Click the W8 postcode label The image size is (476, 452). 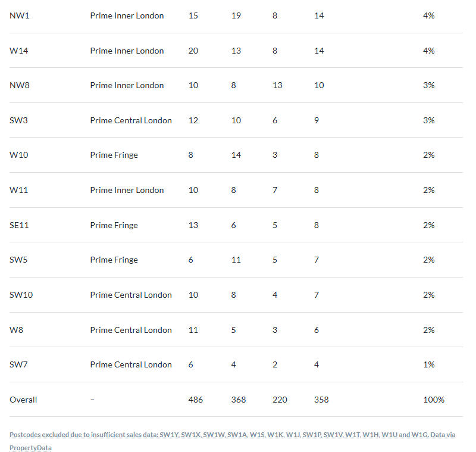point(17,330)
